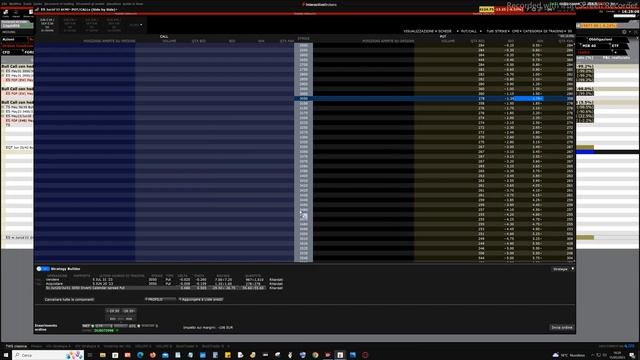Viewport: 640px width, 360px height.
Task: Click the first toolbar icon under File menu
Action: point(6,13)
